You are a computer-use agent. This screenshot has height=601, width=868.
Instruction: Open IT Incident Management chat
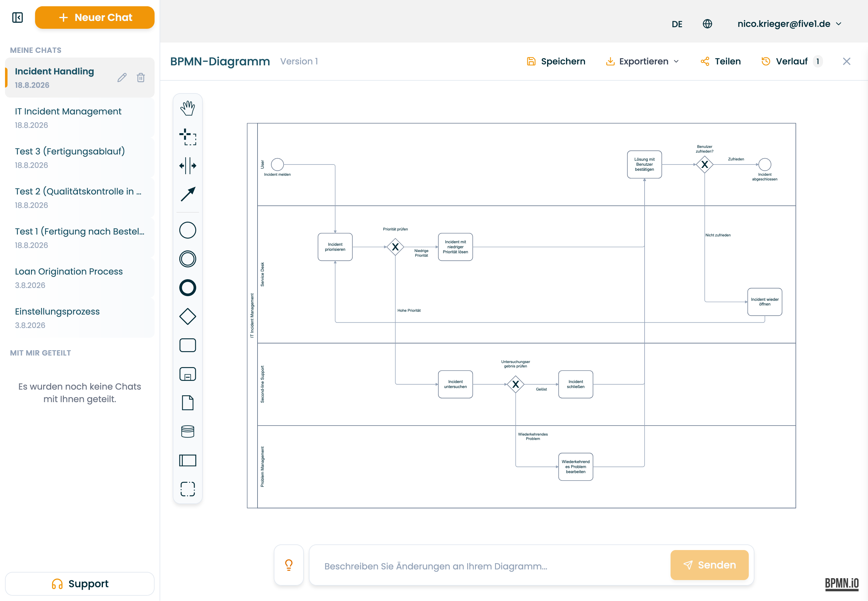coord(80,118)
